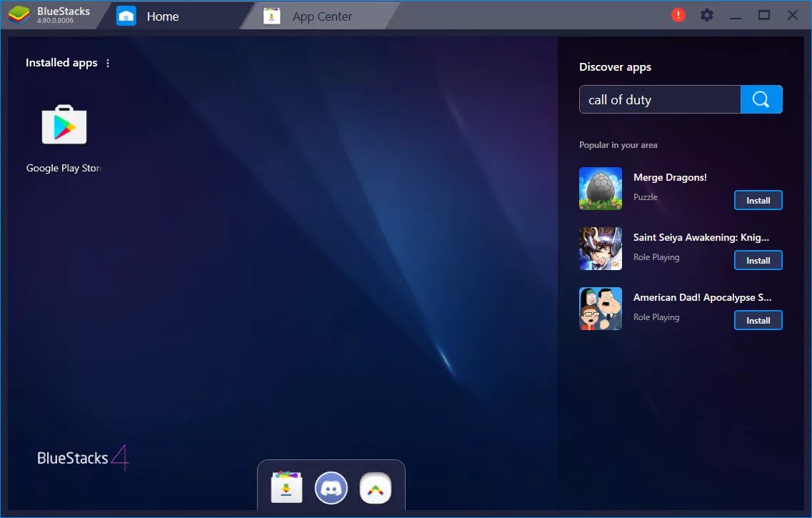Maximize the BlueStacks window

(764, 15)
